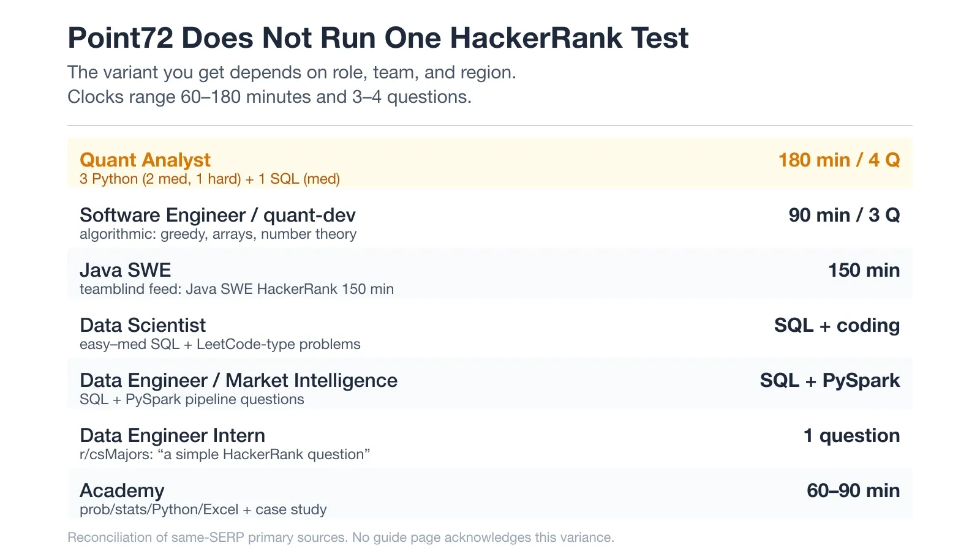
Task: Click the '1 question' value
Action: [x=852, y=435]
